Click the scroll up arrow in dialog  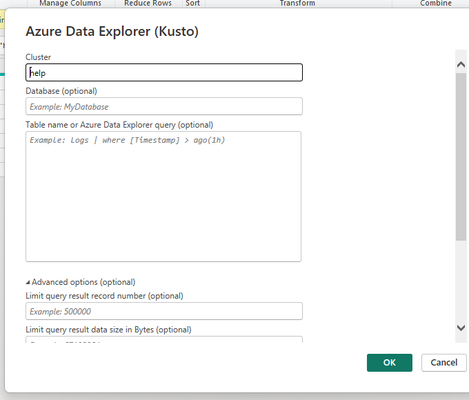click(461, 65)
